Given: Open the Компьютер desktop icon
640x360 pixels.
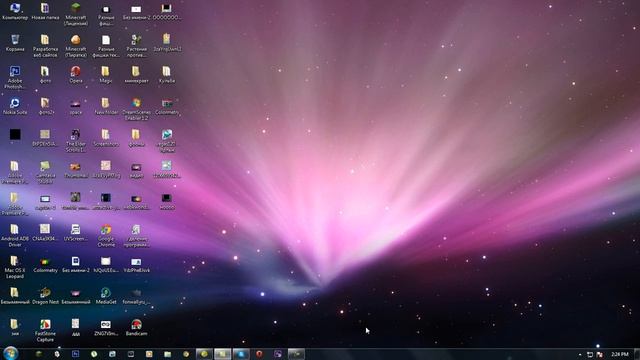Looking at the screenshot, I should [x=15, y=11].
